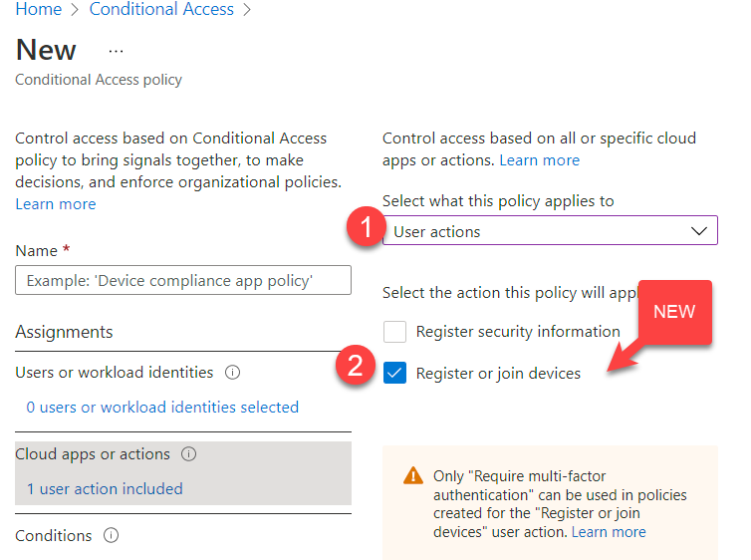Screen dimensions: 751x560
Task: Uncheck Register or join devices checkbox
Action: coord(395,373)
